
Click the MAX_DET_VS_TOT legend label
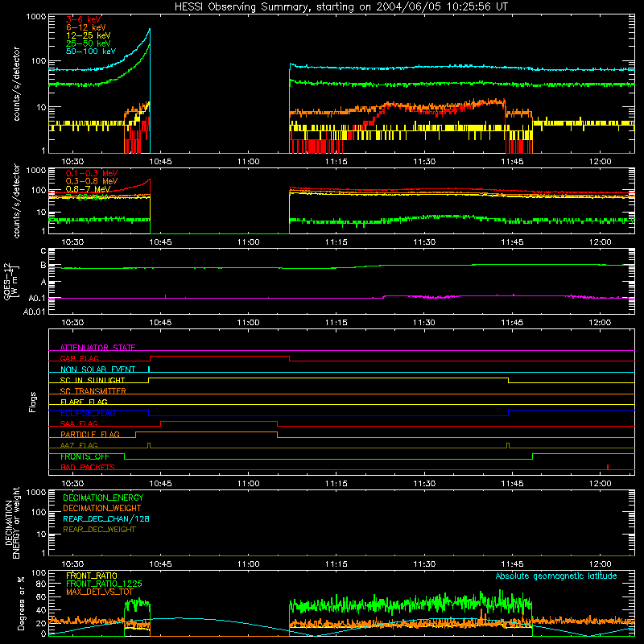tap(100, 592)
